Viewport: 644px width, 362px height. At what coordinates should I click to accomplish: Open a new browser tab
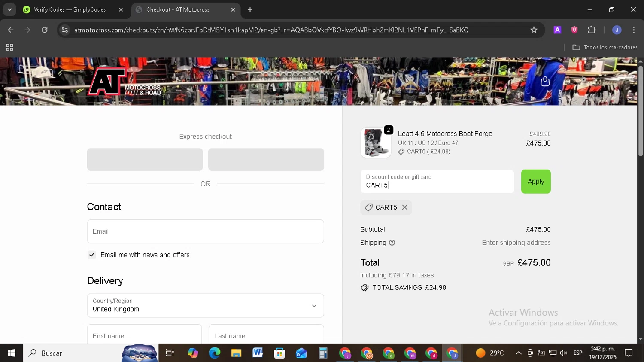[x=250, y=9]
